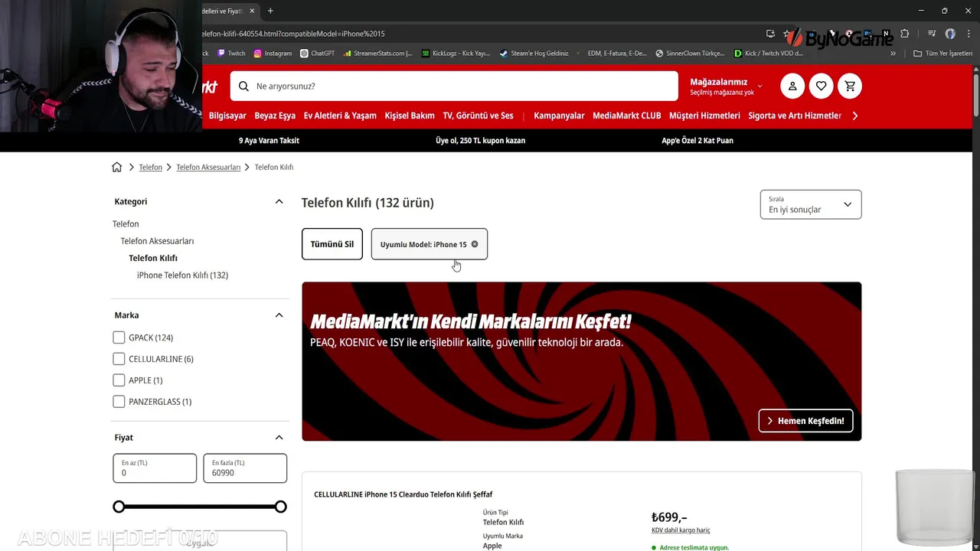980x551 pixels.
Task: Open Instagram bookmark
Action: coord(273,54)
